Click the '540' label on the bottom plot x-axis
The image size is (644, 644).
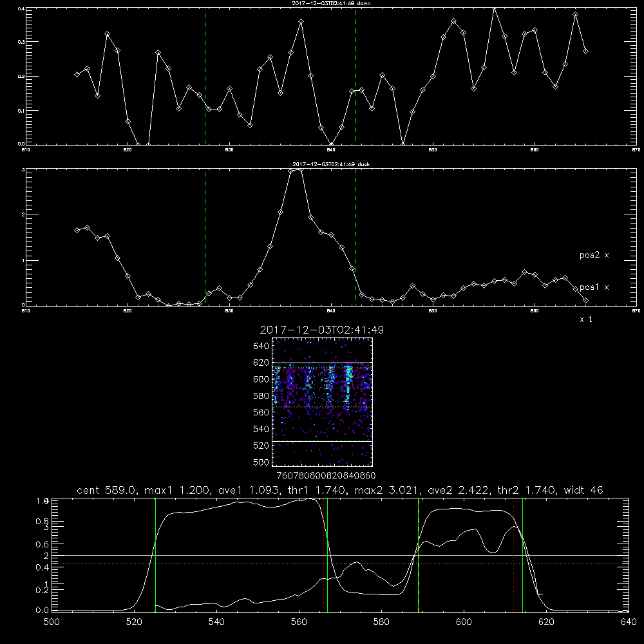pyautogui.click(x=216, y=622)
